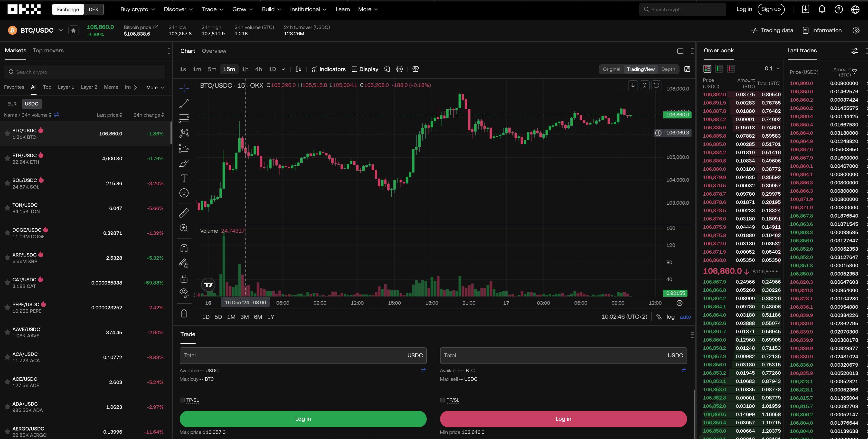Select the ruler measure tool

tap(184, 213)
